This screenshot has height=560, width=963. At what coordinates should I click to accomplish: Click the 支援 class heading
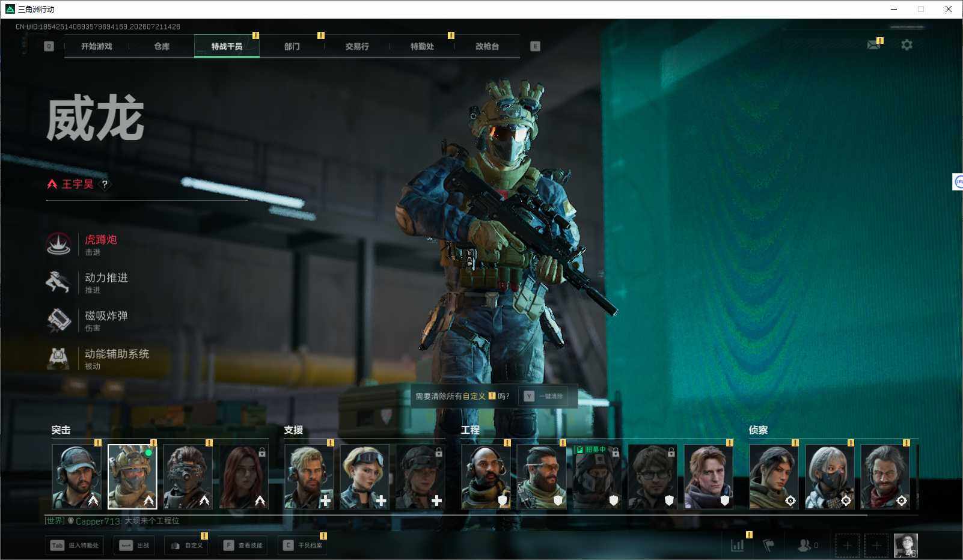click(x=293, y=430)
